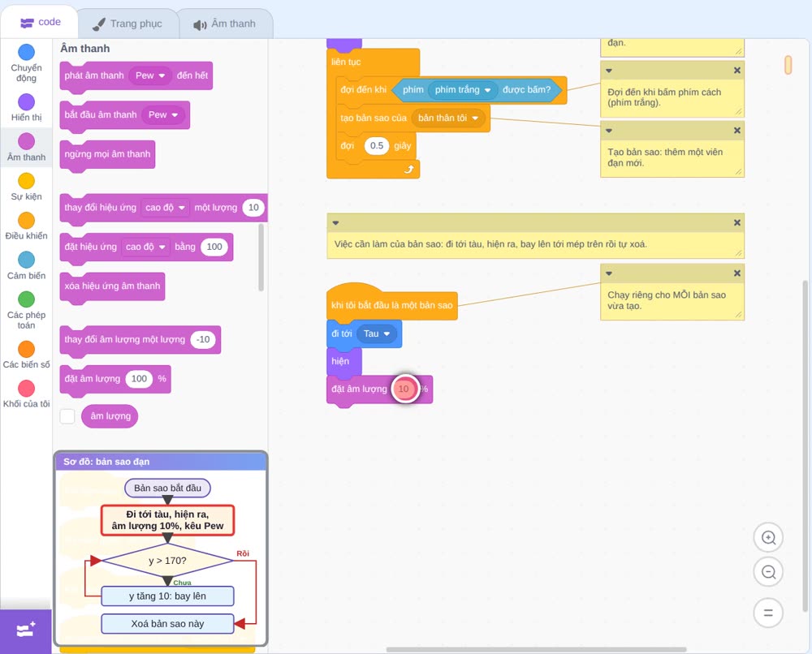The image size is (812, 654).
Task: Open the Chuyển động blue category circle
Action: (27, 52)
